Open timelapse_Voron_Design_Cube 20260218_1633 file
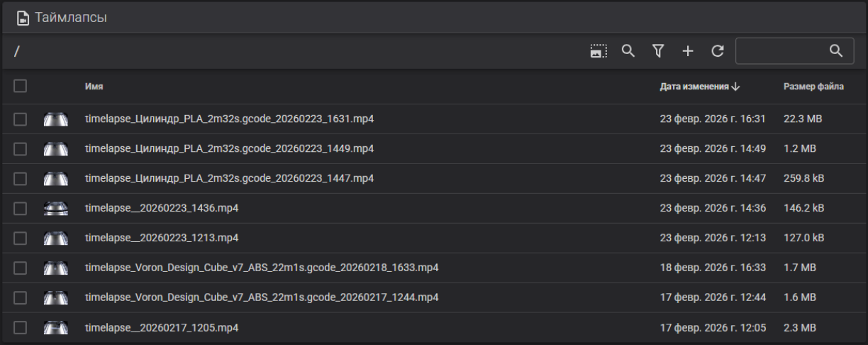The width and height of the screenshot is (868, 345). 261,268
